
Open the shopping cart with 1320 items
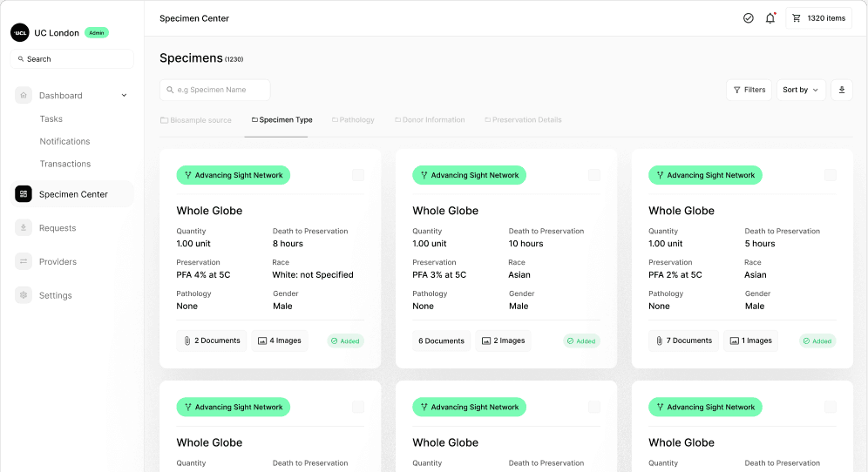(x=818, y=18)
